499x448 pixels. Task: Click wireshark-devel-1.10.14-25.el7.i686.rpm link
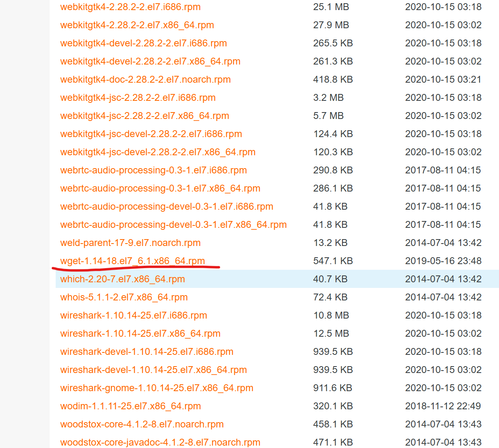[x=146, y=352]
